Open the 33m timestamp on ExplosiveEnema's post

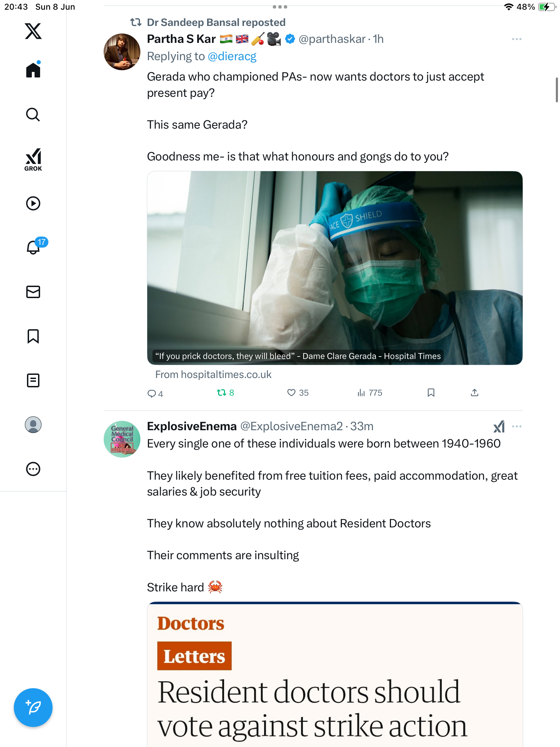pos(362,426)
